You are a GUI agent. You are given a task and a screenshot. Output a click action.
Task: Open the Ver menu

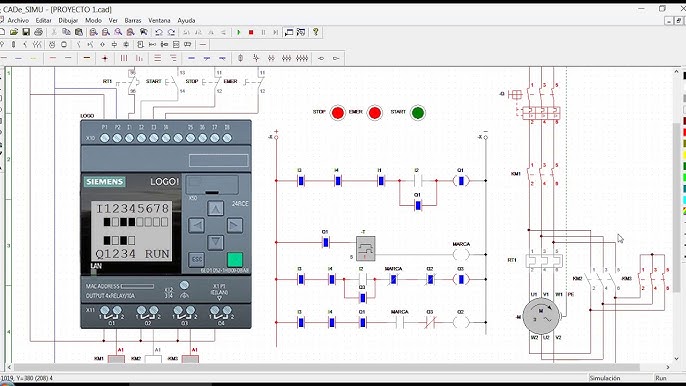[113, 21]
